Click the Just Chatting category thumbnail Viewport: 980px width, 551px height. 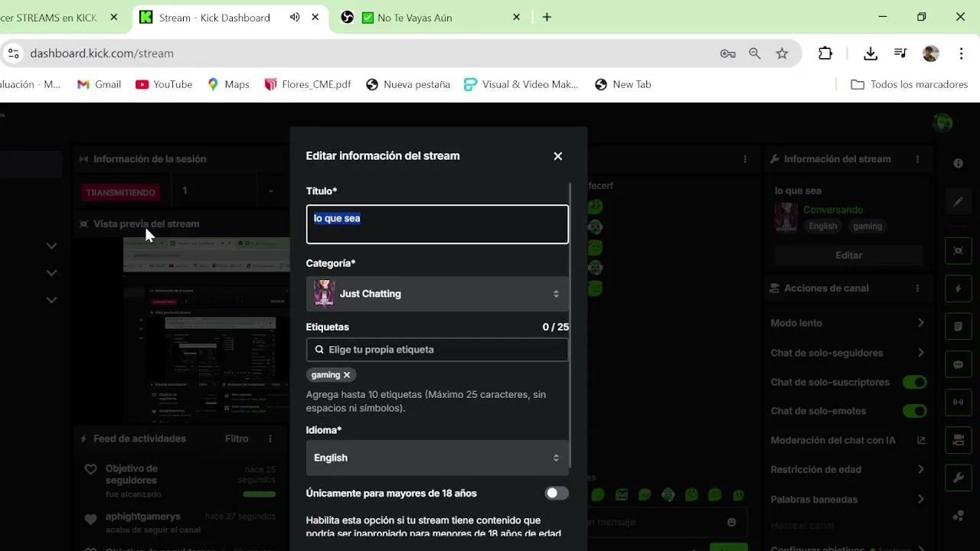pyautogui.click(x=324, y=294)
